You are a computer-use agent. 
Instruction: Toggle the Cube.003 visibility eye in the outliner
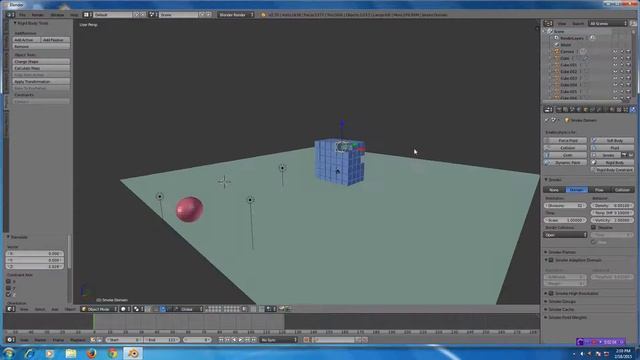(x=615, y=78)
